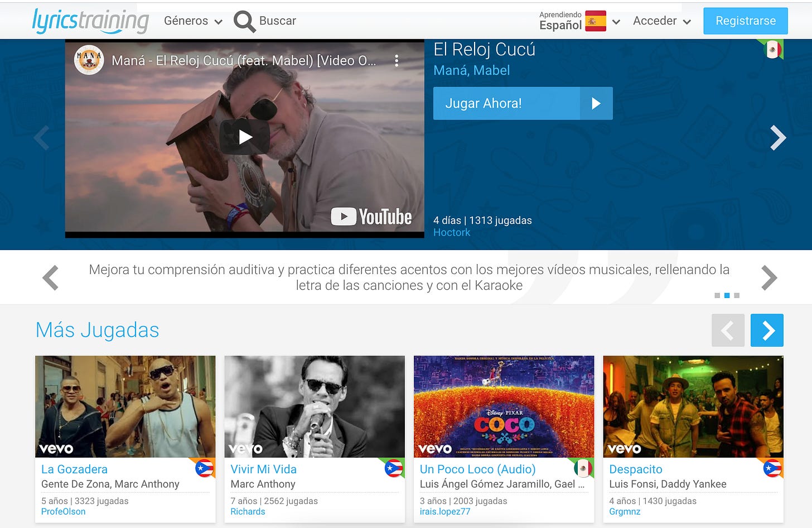Click the play arrow on Jugar Ahora
Screen dimensions: 812x528
pos(596,103)
